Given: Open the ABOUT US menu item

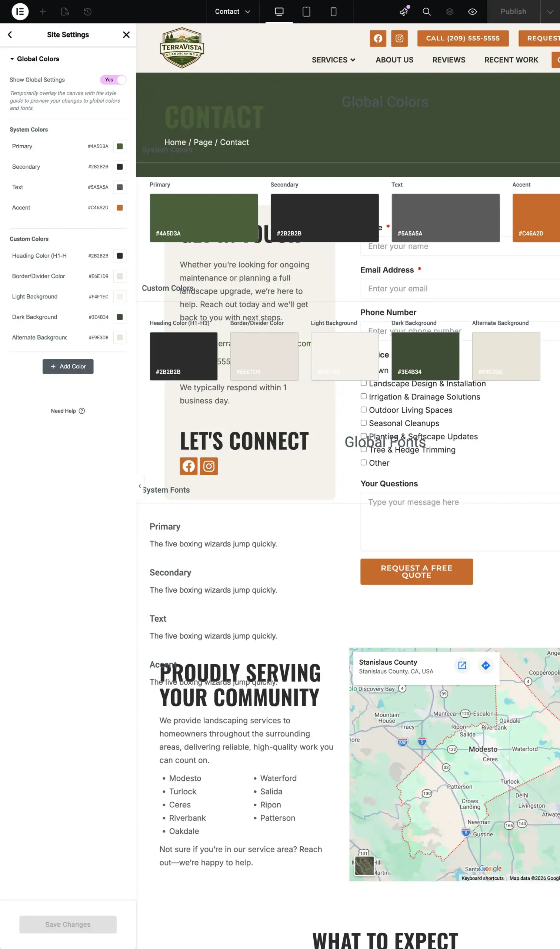Looking at the screenshot, I should 394,60.
